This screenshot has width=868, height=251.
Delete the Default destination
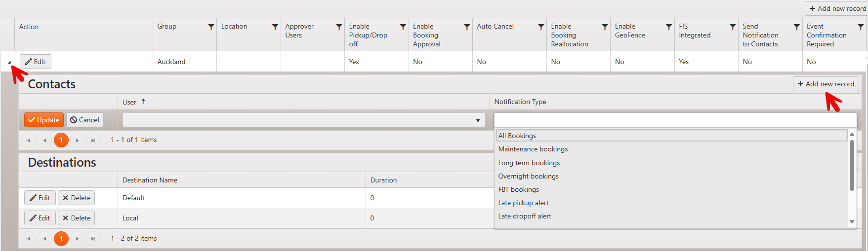[x=76, y=198]
